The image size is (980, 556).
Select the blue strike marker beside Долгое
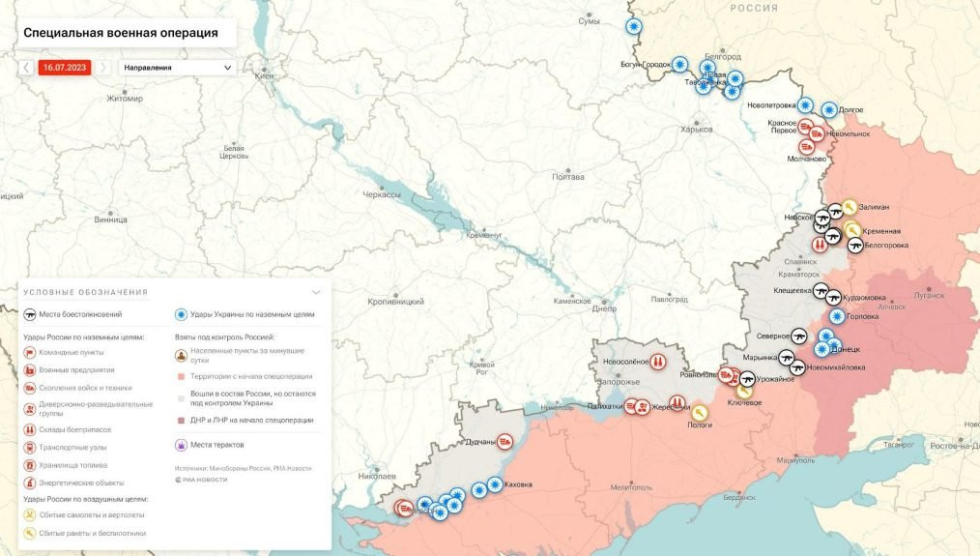click(x=829, y=109)
